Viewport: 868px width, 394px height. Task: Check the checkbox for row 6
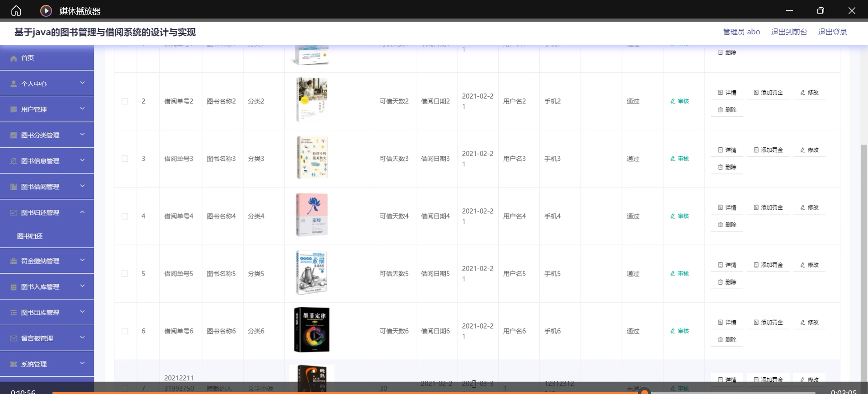point(125,331)
